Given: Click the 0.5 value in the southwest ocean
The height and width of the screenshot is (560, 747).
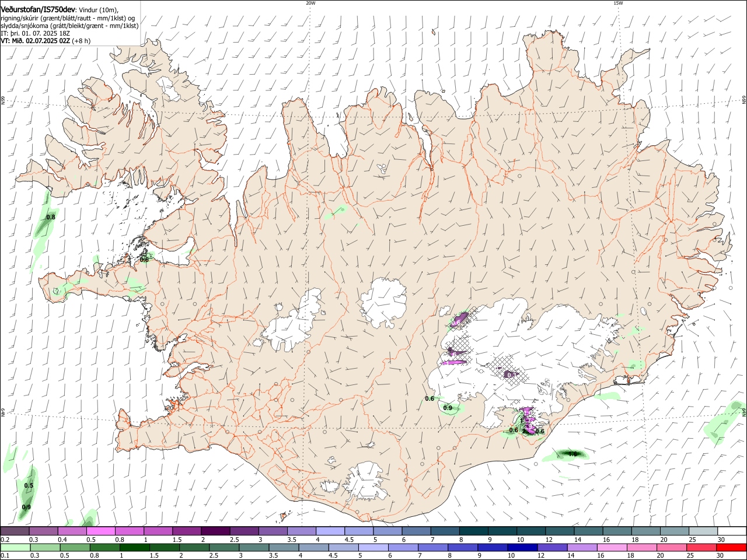Looking at the screenshot, I should [29, 485].
